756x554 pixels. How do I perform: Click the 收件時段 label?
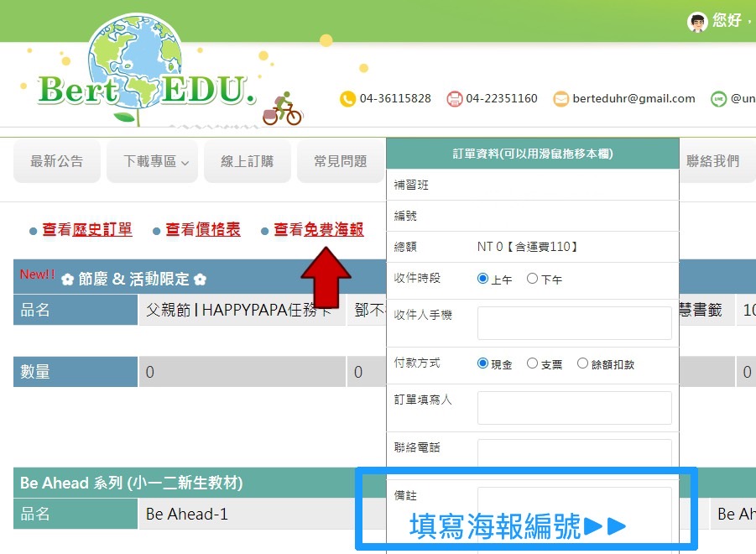417,278
